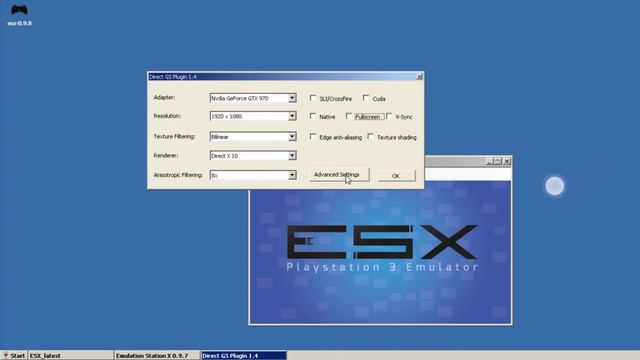Image resolution: width=640 pixels, height=360 pixels.
Task: Expand the Adapter dropdown list
Action: pos(292,98)
